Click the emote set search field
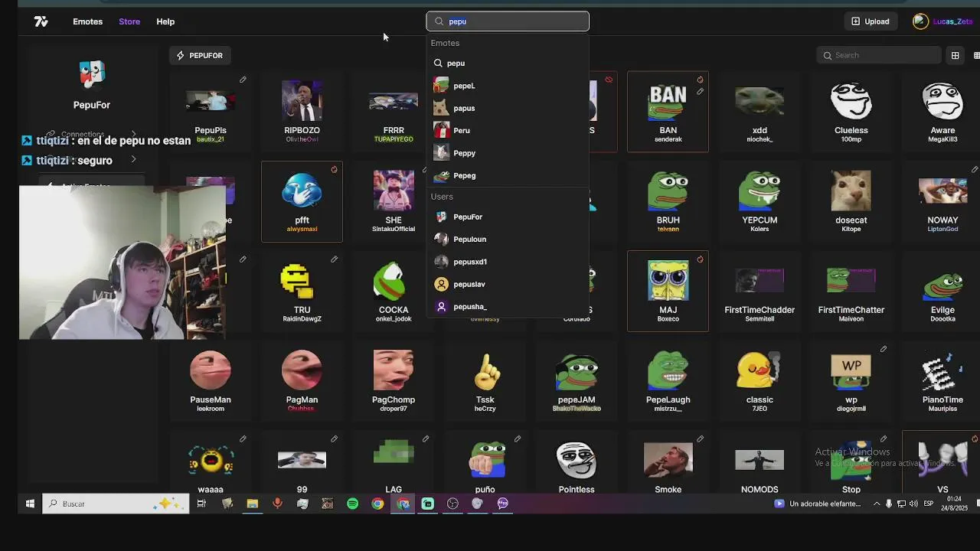Image resolution: width=980 pixels, height=551 pixels. coord(879,55)
